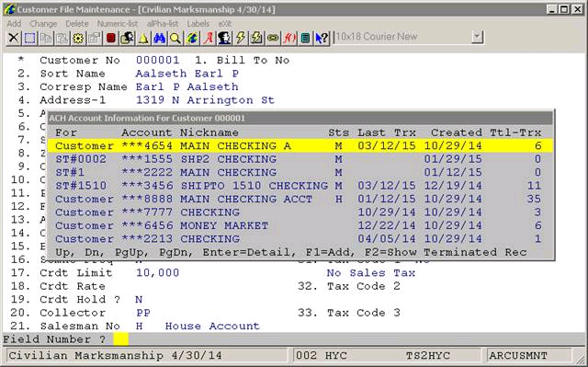This screenshot has height=367, width=588.
Task: Click the first lightning bolt icon
Action: [x=241, y=38]
